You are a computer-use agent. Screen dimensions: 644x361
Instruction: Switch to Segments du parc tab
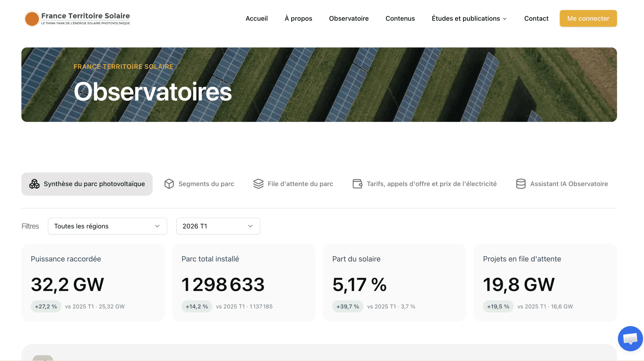coord(199,184)
